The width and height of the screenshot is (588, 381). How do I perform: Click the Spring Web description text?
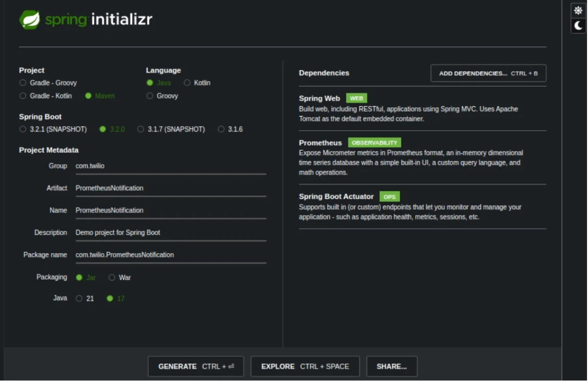click(408, 114)
